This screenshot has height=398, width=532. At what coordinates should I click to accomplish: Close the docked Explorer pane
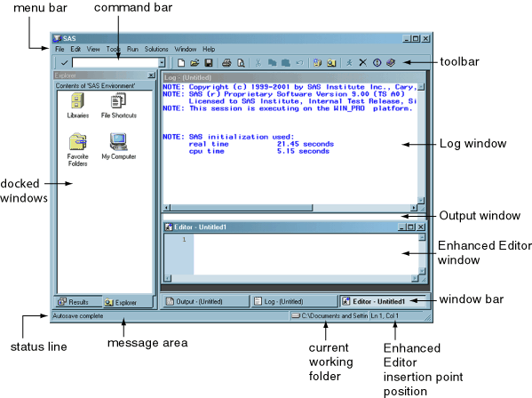tap(151, 76)
